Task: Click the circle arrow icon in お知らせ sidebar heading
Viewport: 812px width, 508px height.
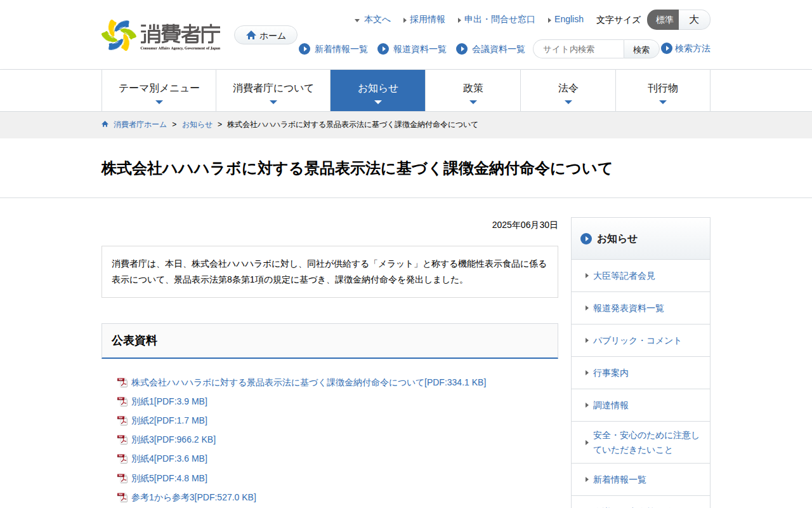Action: pos(586,239)
